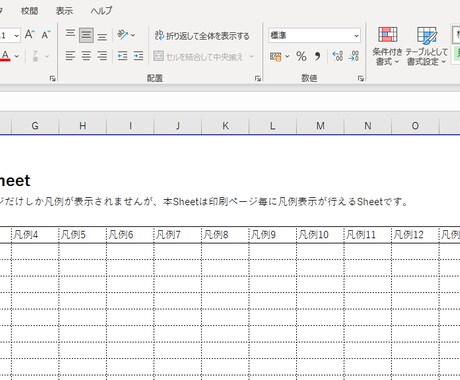The height and width of the screenshot is (380, 460).
Task: Select column K header
Action: (x=225, y=126)
